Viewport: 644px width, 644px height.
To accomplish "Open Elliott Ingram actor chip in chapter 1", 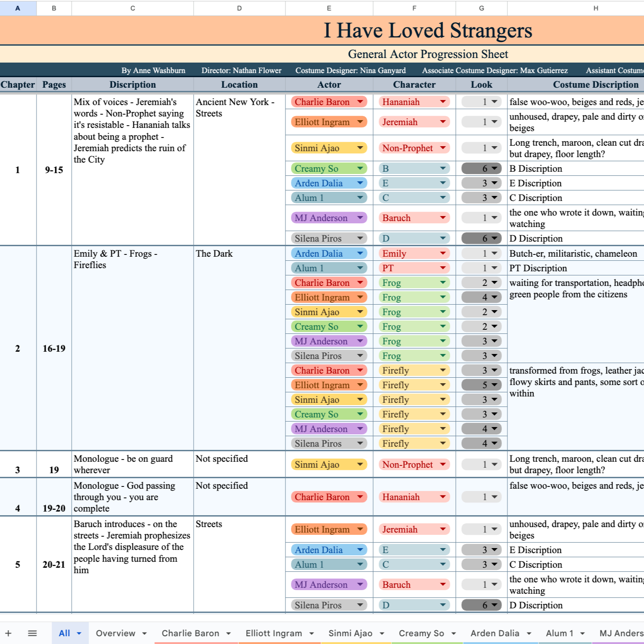I will point(329,122).
